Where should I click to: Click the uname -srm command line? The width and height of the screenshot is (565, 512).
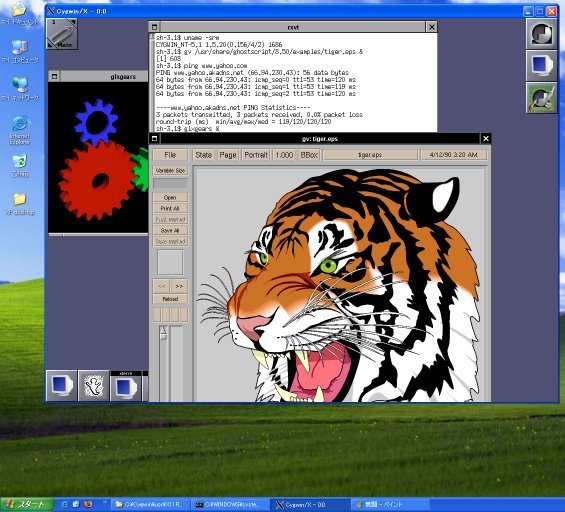pos(187,37)
